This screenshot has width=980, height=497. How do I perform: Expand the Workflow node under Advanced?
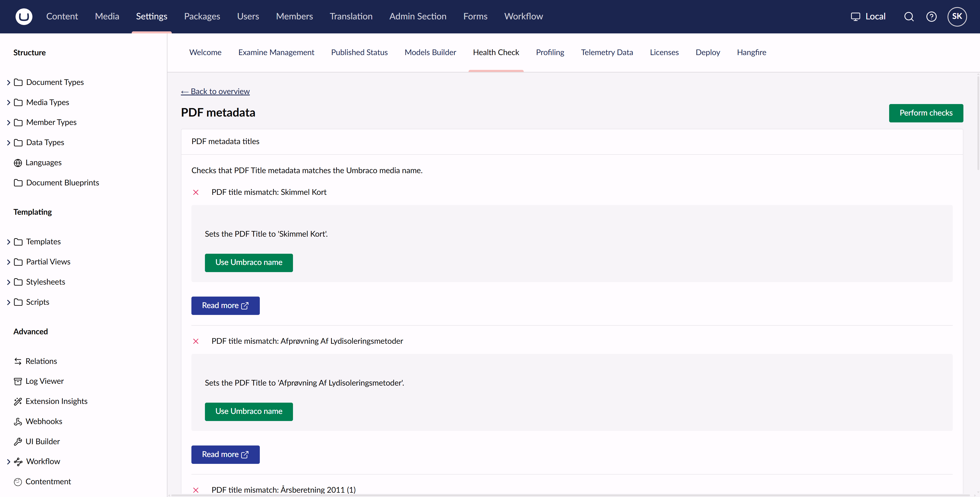(8, 462)
